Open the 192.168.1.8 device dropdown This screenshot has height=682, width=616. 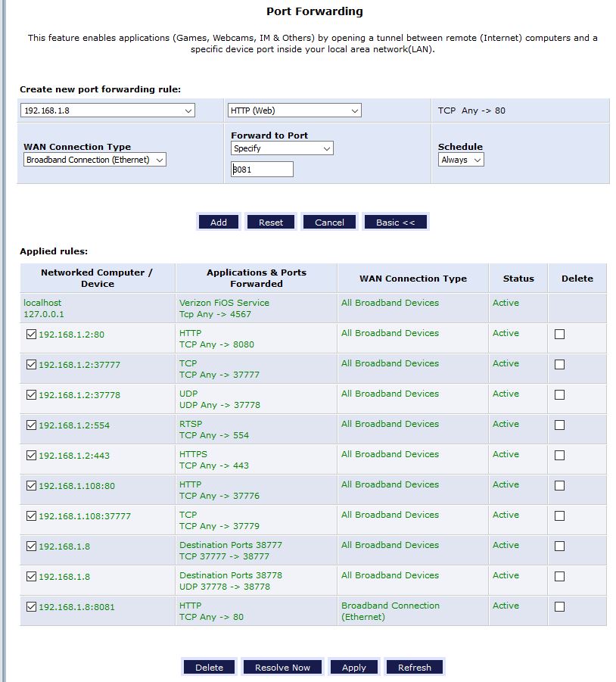[107, 111]
